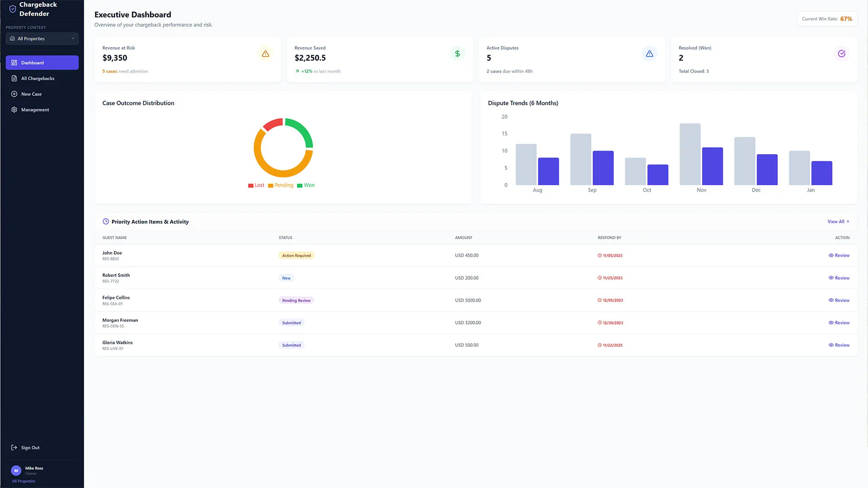The image size is (868, 488).
Task: Click the Pending legend color swatch
Action: [271, 186]
